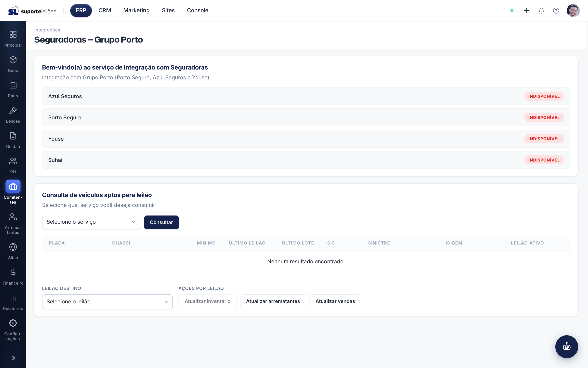Open the Relatórios chart icon in sidebar
This screenshot has height=368, width=588.
13,297
